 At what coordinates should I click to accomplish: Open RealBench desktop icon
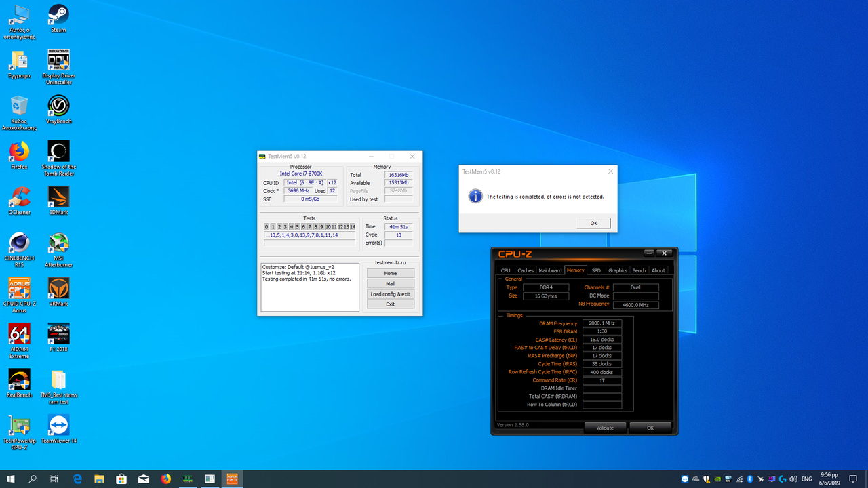tap(19, 384)
